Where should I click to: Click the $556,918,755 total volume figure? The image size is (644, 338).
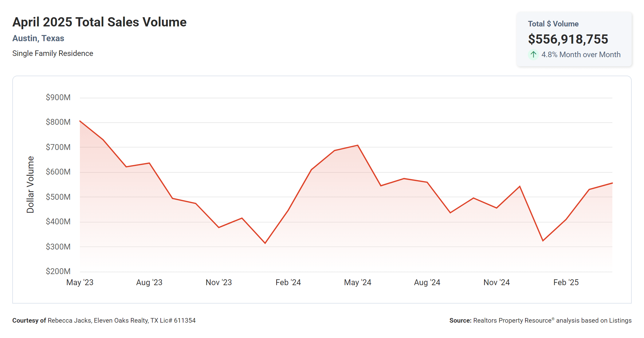pyautogui.click(x=568, y=39)
